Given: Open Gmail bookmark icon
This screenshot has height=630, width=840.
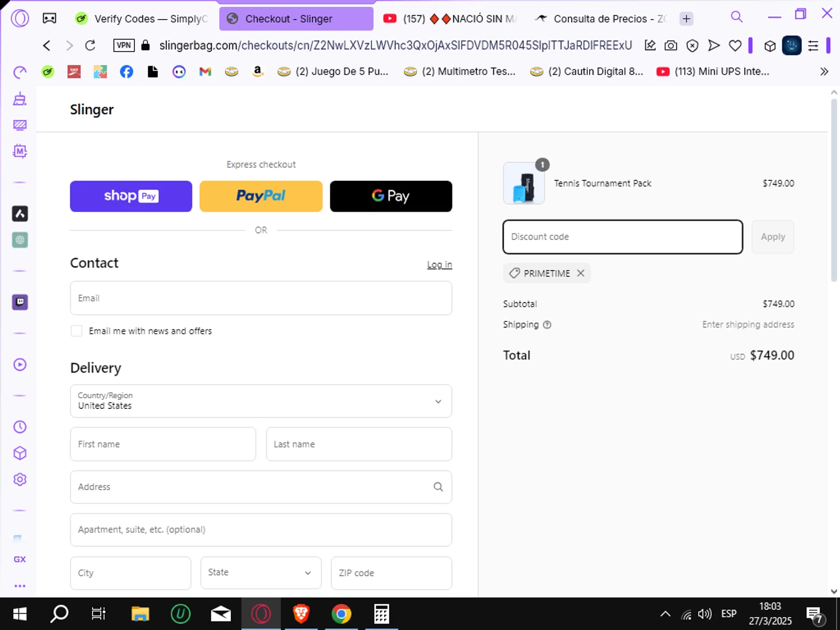Looking at the screenshot, I should [x=205, y=72].
